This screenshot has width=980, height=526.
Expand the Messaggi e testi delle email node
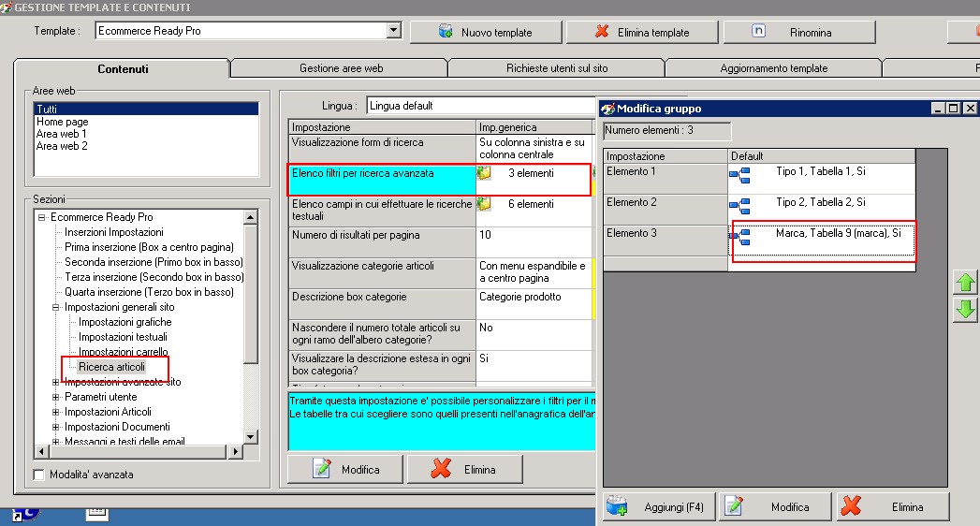[x=55, y=441]
